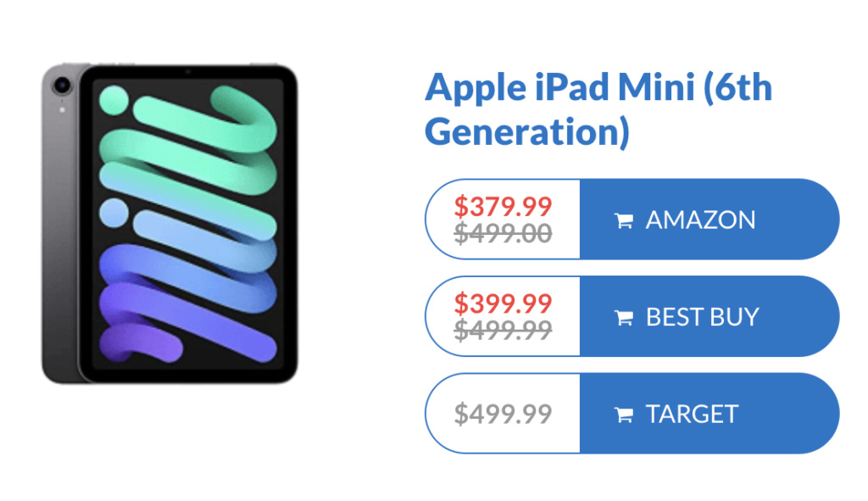Select the red $379.99 Amazon sale price
Image resolution: width=868 pixels, height=501 pixels.
(x=503, y=207)
